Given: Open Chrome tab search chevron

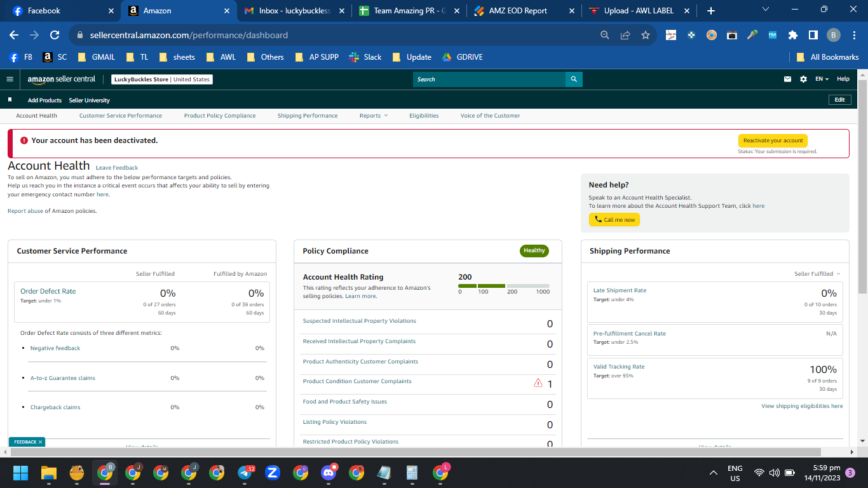Looking at the screenshot, I should [765, 10].
